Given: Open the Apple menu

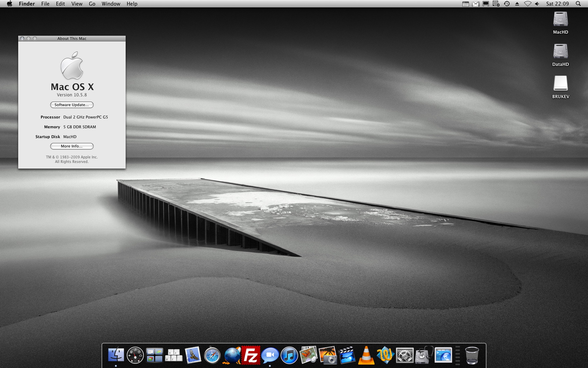Looking at the screenshot, I should pos(9,4).
